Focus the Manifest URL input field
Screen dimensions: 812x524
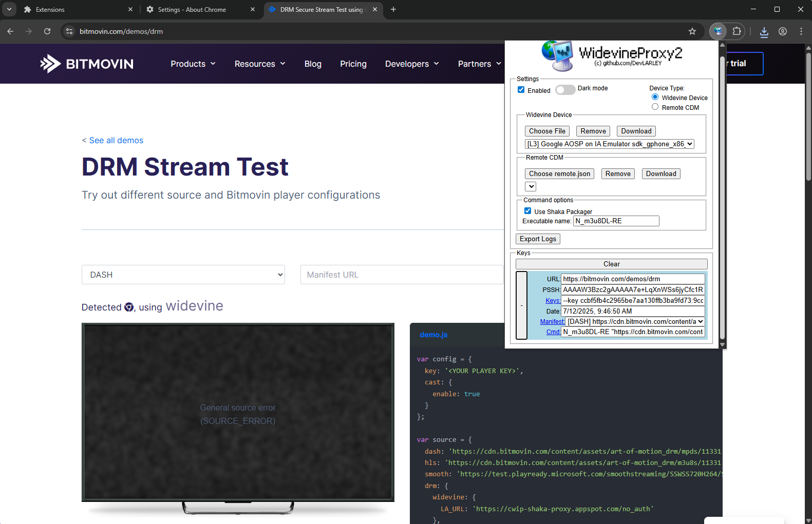tap(402, 275)
